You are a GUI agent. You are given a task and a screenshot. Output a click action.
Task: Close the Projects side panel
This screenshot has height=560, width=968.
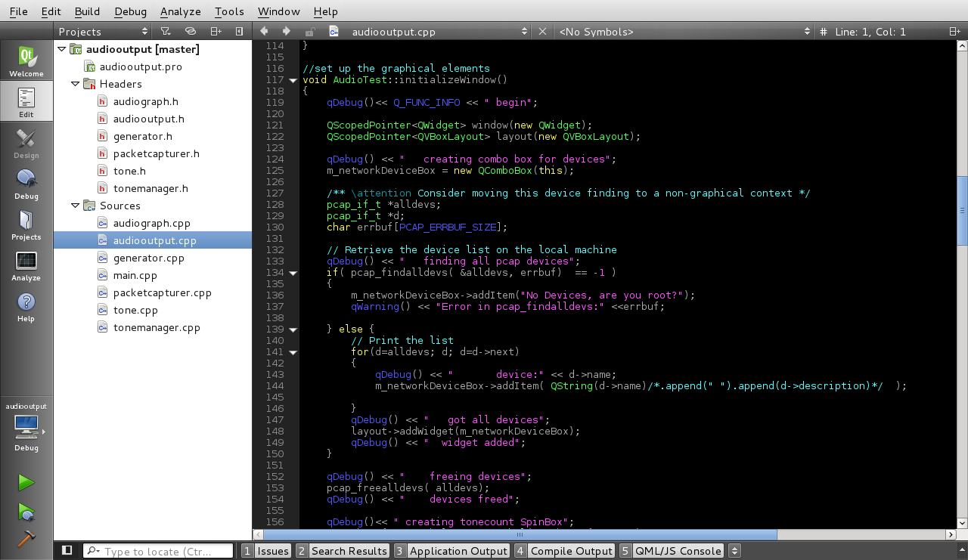(x=239, y=32)
